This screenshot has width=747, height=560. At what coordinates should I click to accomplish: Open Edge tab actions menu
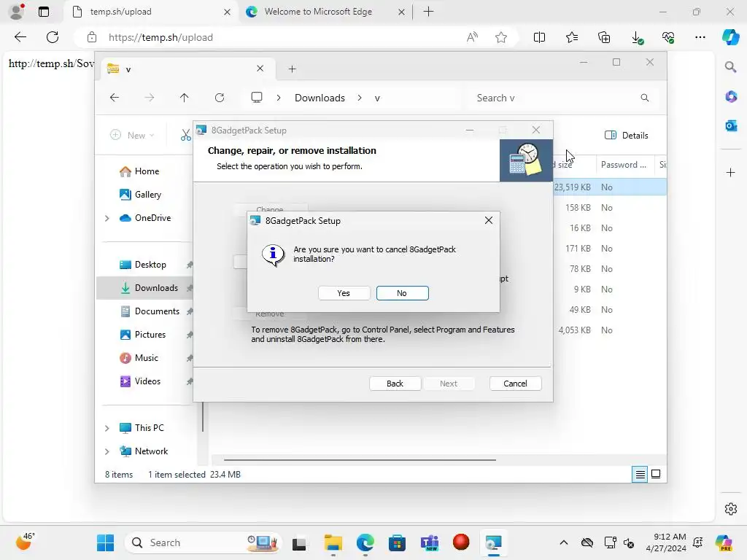pos(43,12)
